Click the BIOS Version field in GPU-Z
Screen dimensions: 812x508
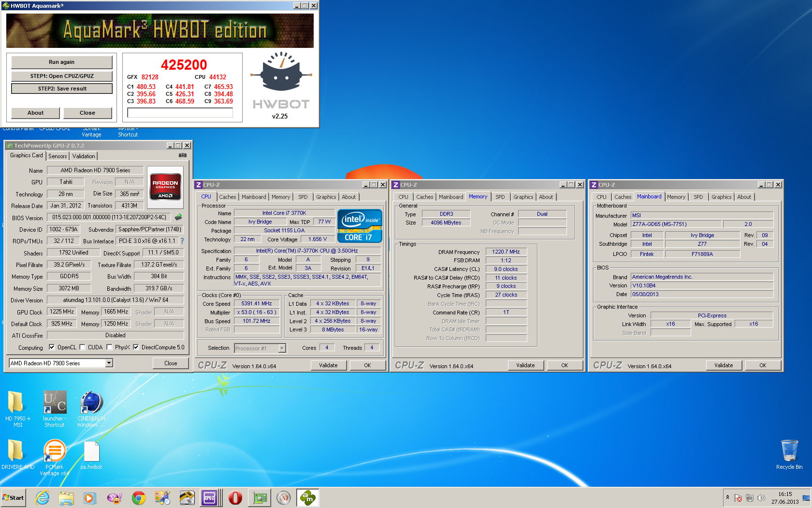109,217
